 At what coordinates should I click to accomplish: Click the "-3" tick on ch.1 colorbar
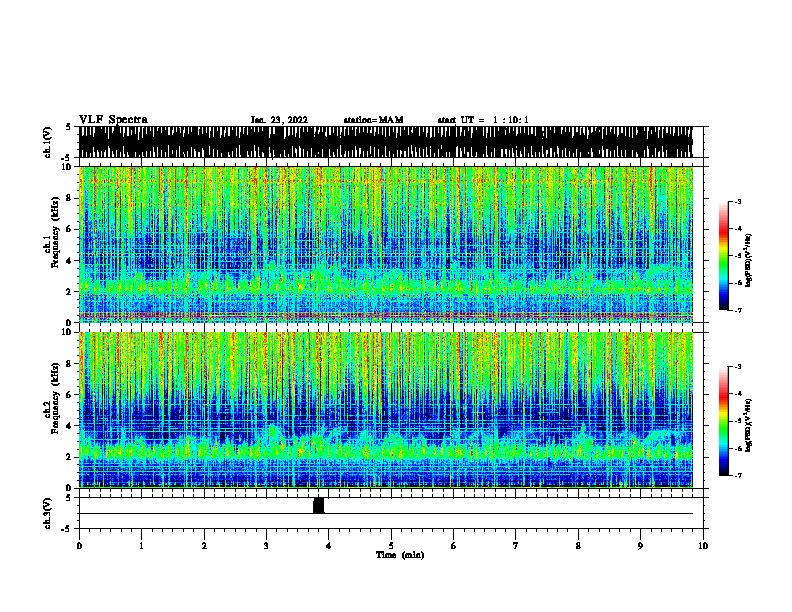coord(737,202)
